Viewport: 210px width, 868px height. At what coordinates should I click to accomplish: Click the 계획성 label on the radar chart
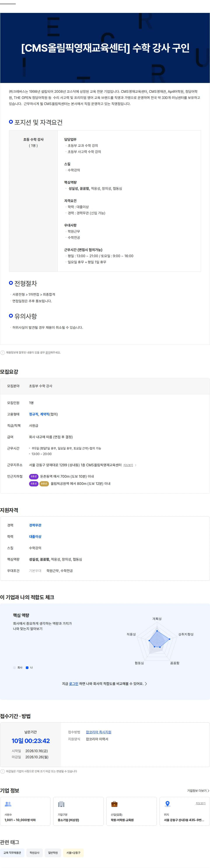pyautogui.click(x=157, y=619)
